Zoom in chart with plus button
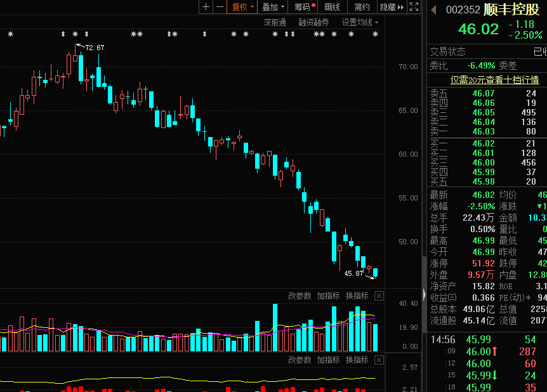547x392 pixels. [206, 6]
